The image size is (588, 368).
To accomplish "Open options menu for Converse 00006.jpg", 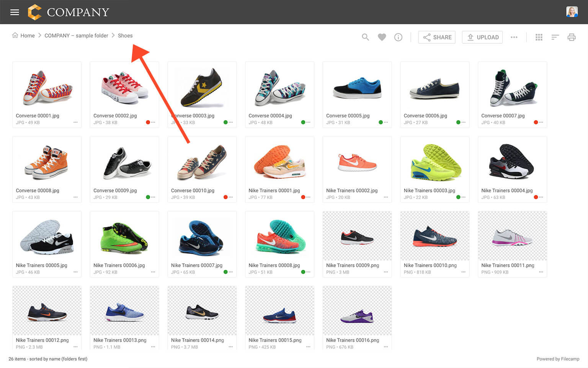I will tap(464, 122).
